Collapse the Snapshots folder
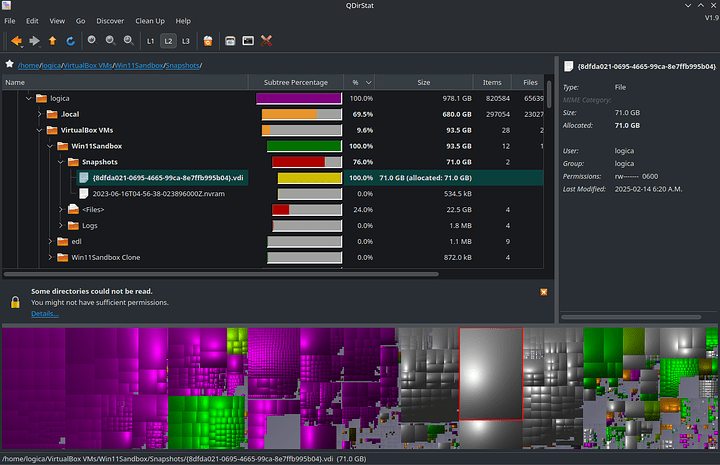The height and width of the screenshot is (465, 720). [61, 162]
